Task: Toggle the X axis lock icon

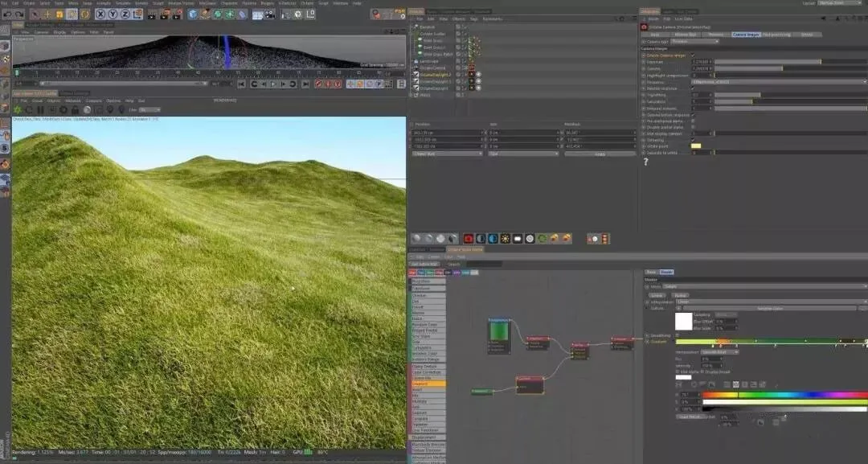Action: (100, 14)
